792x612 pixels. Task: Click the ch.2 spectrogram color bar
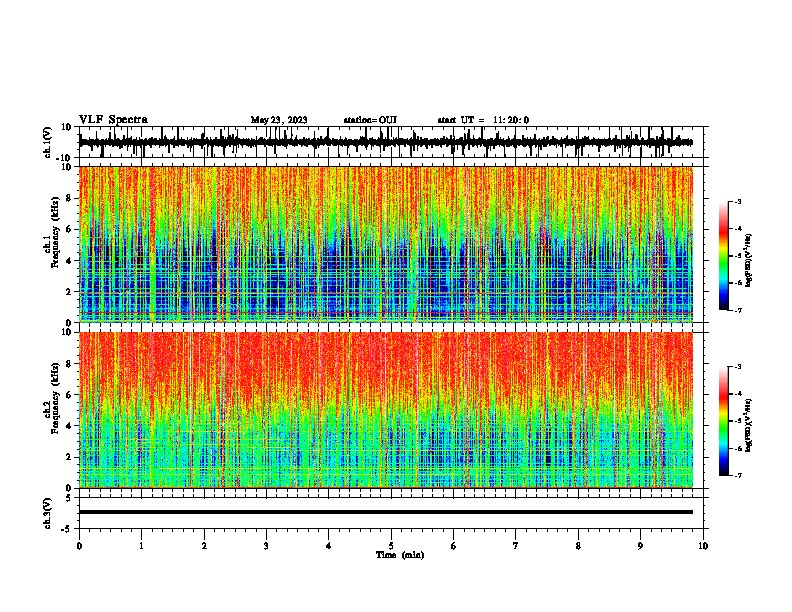pos(724,421)
